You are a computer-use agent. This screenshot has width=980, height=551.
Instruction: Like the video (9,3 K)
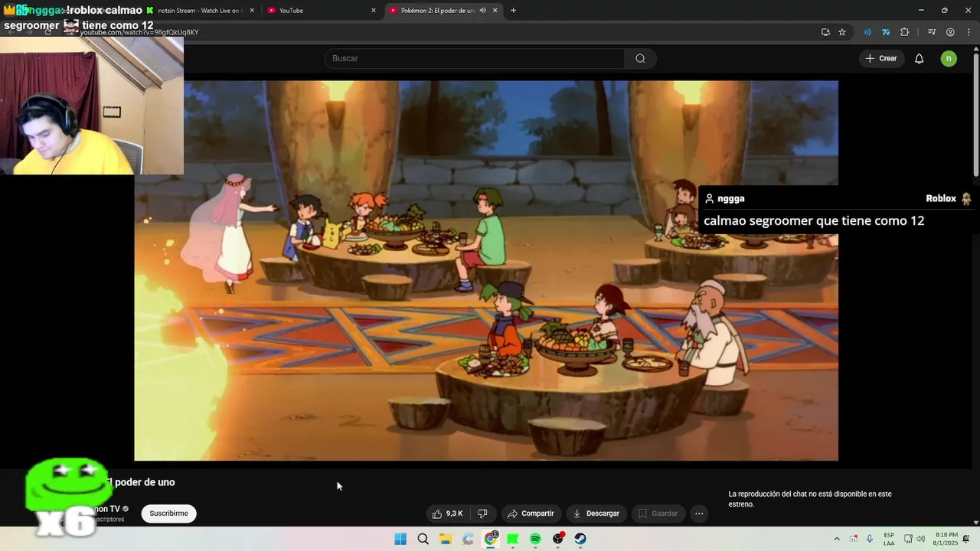pyautogui.click(x=447, y=514)
